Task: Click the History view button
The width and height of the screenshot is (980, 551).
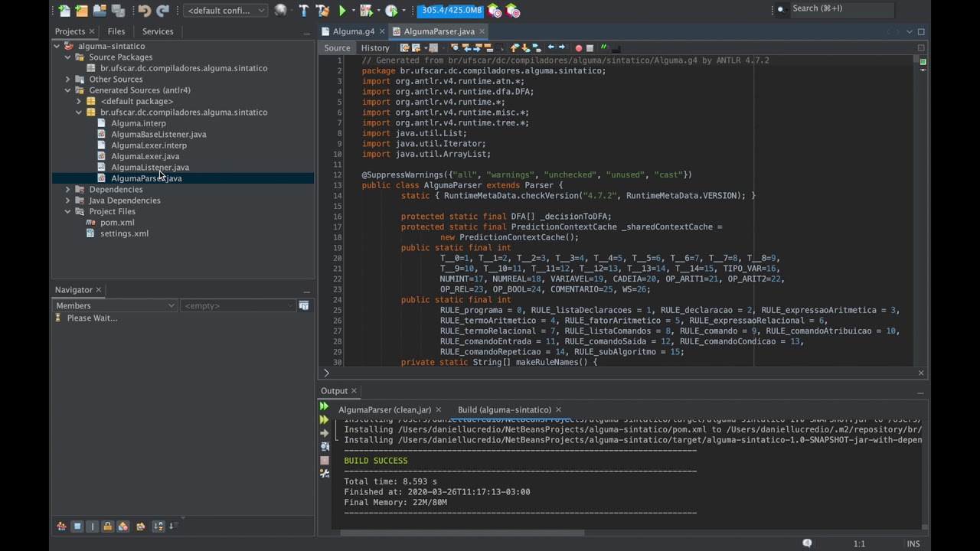Action: point(375,48)
